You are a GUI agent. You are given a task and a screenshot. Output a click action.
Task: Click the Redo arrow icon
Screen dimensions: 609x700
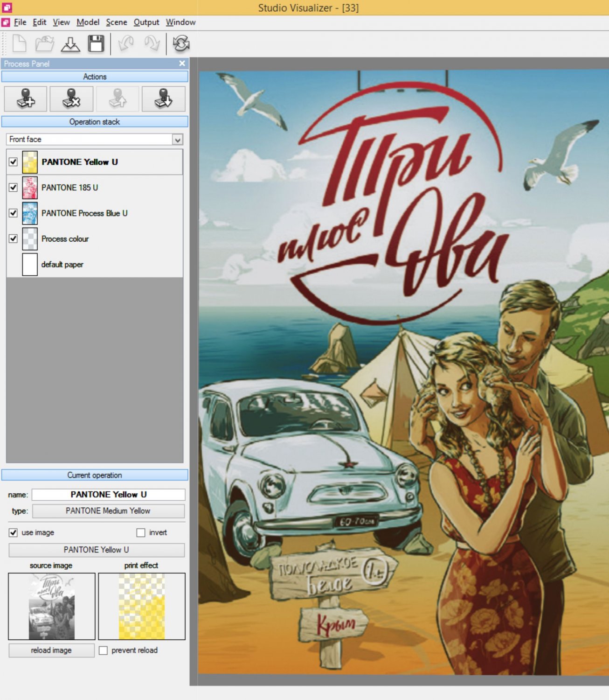tap(152, 44)
